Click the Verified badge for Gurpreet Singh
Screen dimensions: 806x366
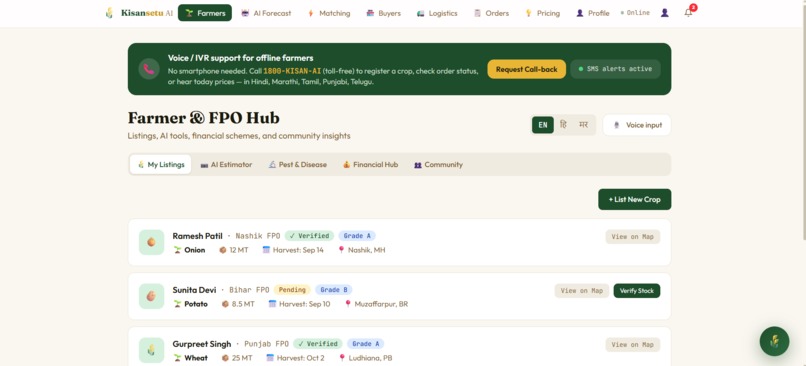[318, 344]
